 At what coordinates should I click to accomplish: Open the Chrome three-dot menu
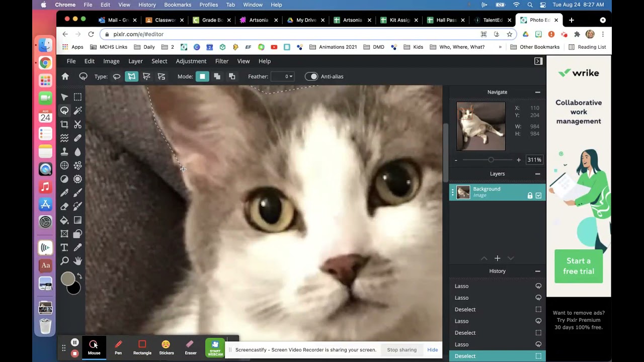pyautogui.click(x=603, y=34)
